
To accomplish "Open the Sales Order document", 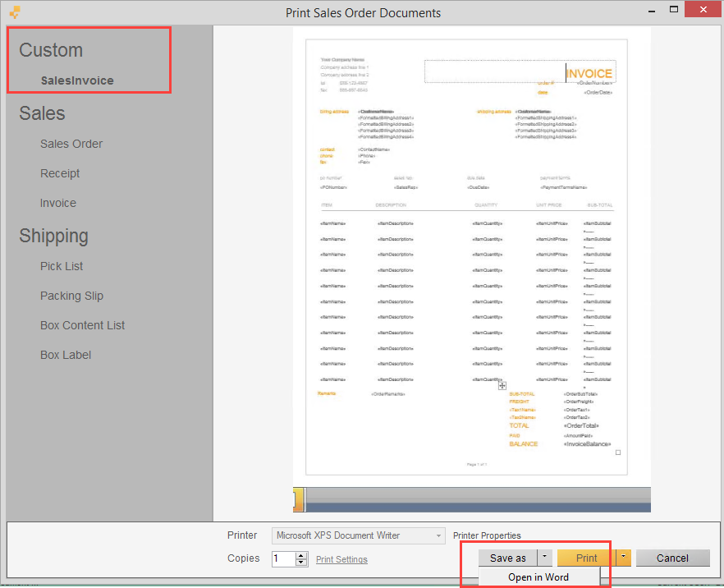I will (71, 144).
